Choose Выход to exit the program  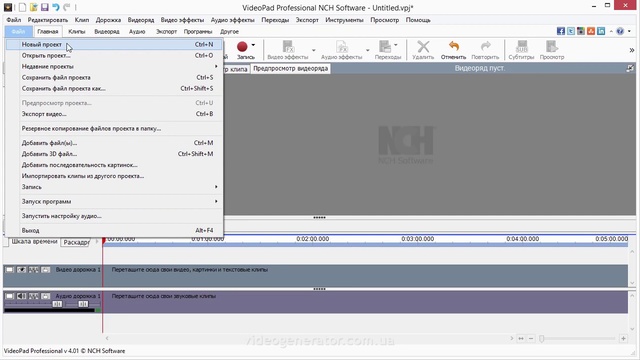coord(115,230)
